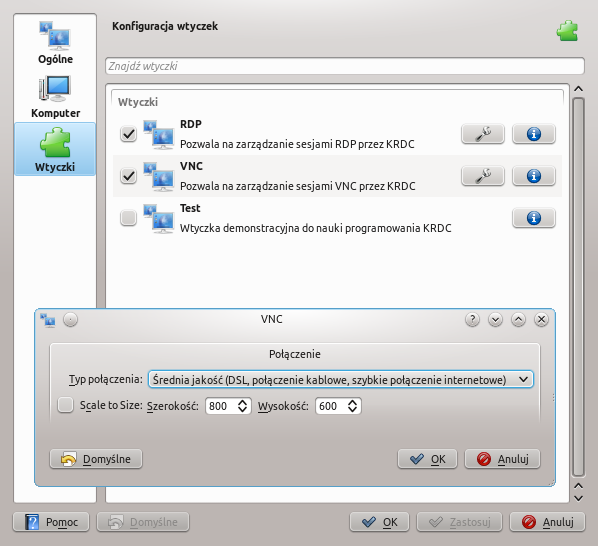This screenshot has height=546, width=598.
Task: Click scrollbar up arrow at top
Action: [x=578, y=89]
